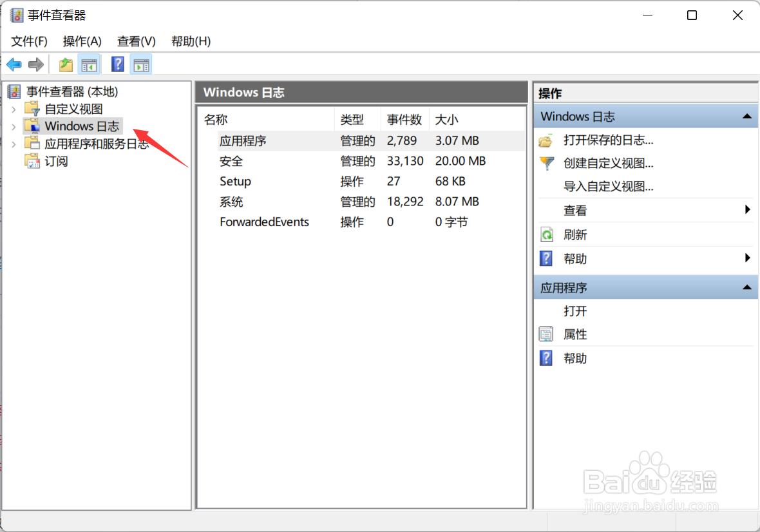Click the up one level folder icon
The width and height of the screenshot is (760, 532).
pyautogui.click(x=66, y=64)
